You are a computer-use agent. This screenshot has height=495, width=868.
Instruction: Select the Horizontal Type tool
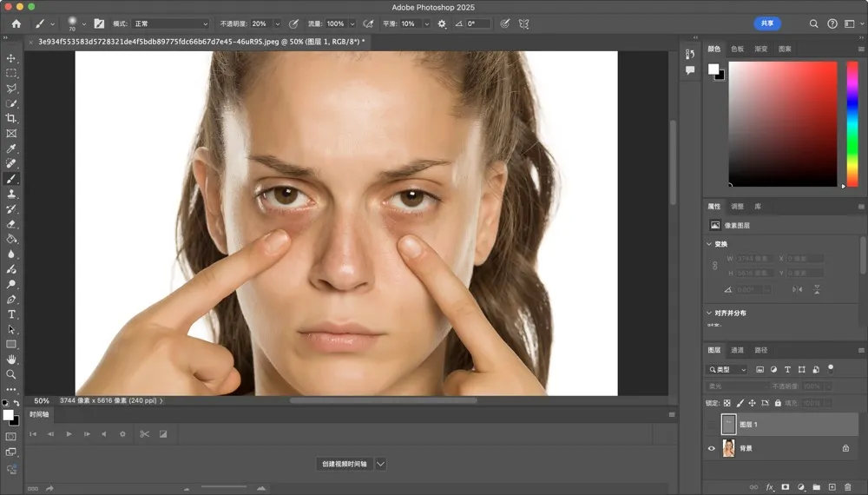tap(11, 313)
